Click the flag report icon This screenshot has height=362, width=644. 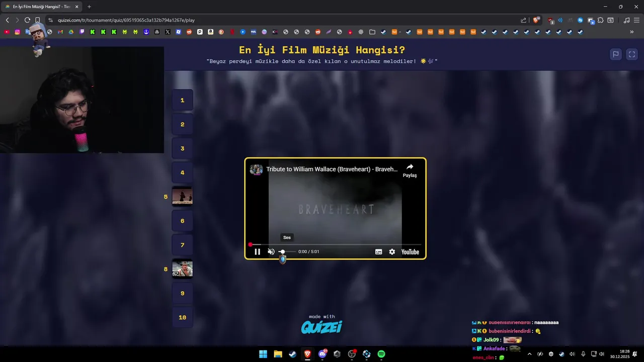point(615,54)
